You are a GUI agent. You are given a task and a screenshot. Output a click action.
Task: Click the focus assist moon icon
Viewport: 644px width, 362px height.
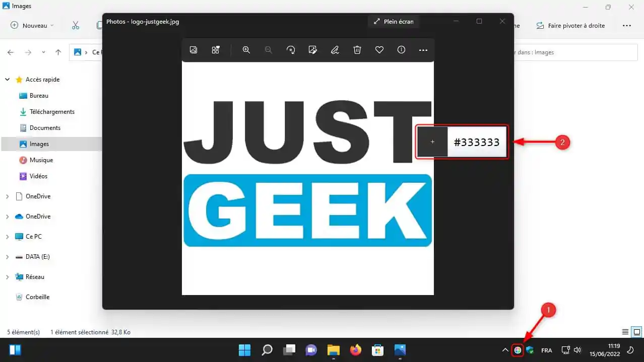click(x=630, y=350)
